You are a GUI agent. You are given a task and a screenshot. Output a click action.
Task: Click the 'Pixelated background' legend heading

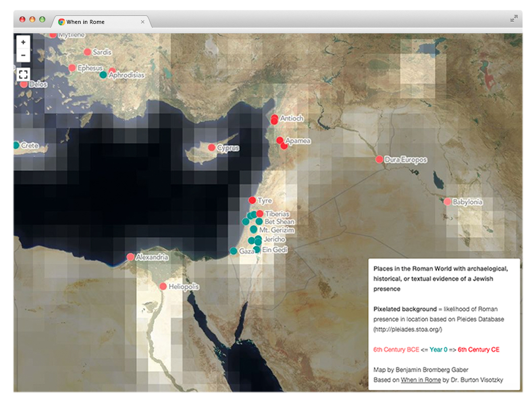[x=405, y=309]
